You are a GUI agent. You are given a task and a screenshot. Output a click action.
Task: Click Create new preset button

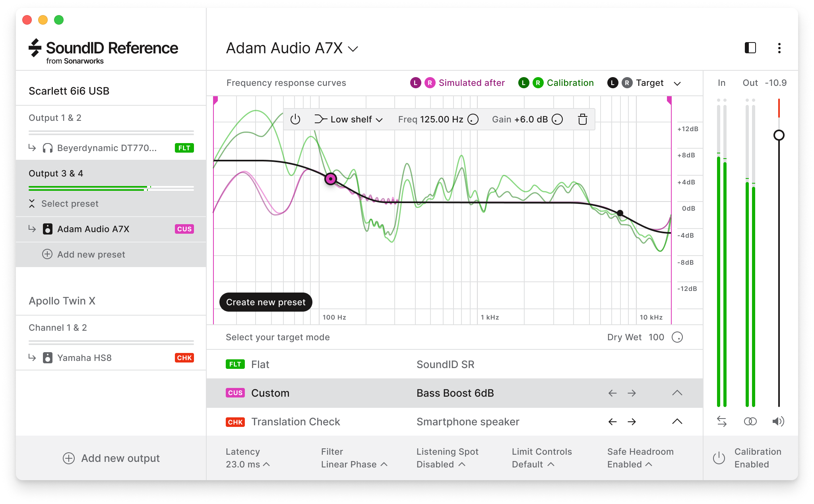tap(265, 302)
